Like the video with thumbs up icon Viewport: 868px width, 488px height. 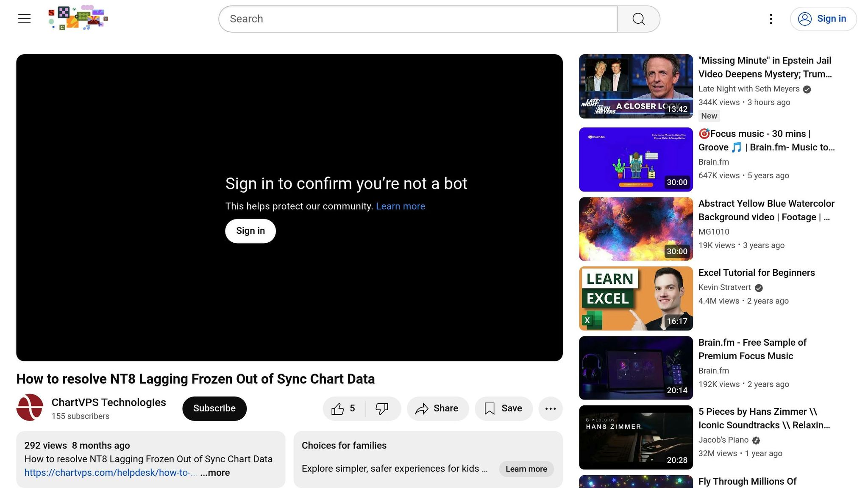pyautogui.click(x=344, y=408)
